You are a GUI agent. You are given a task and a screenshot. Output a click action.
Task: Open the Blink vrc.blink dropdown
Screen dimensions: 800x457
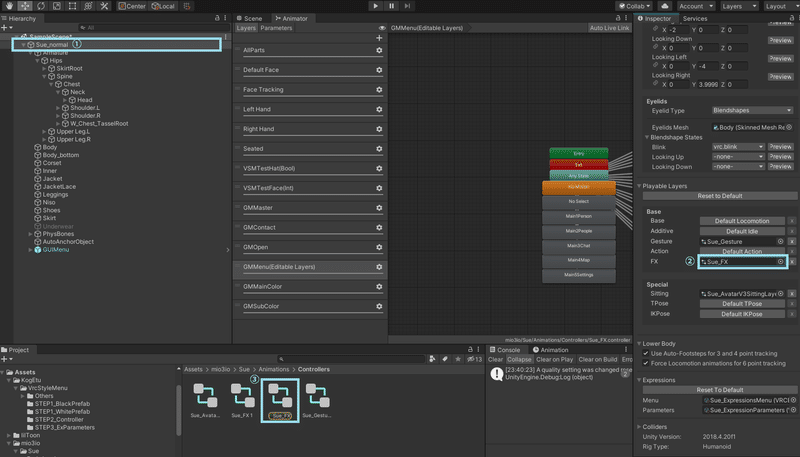pos(738,147)
